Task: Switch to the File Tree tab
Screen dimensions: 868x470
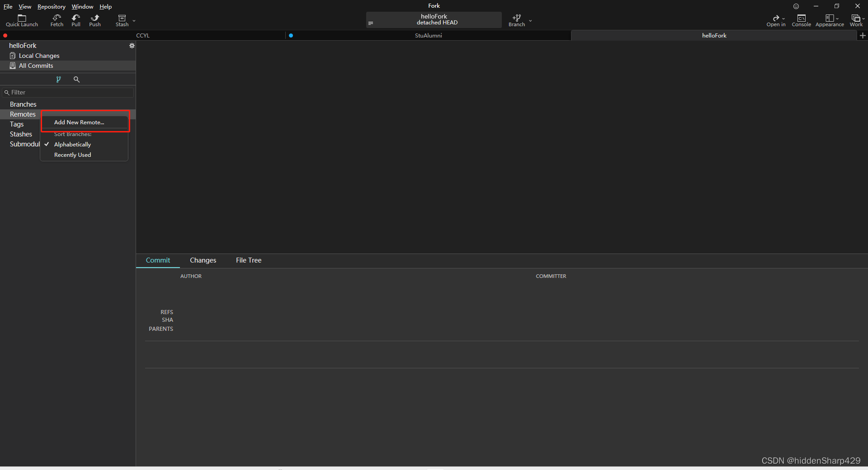Action: click(x=249, y=260)
